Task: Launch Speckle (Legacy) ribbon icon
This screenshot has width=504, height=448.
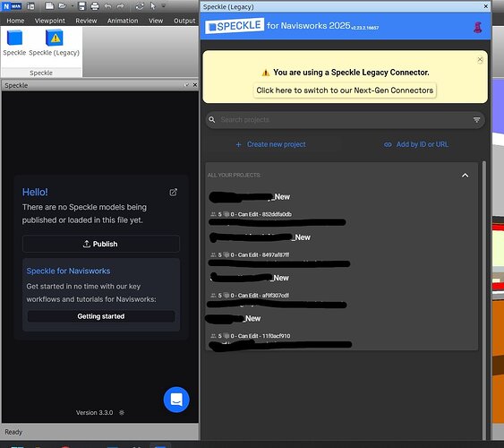Action: 54,43
